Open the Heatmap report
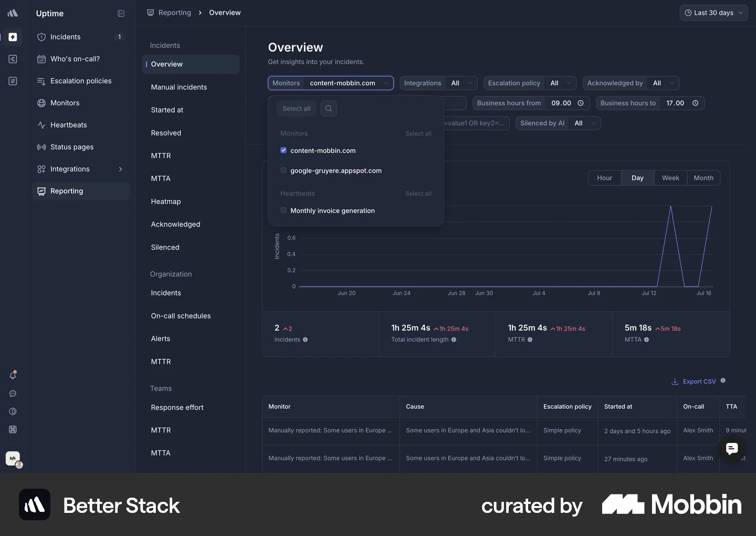 point(166,201)
